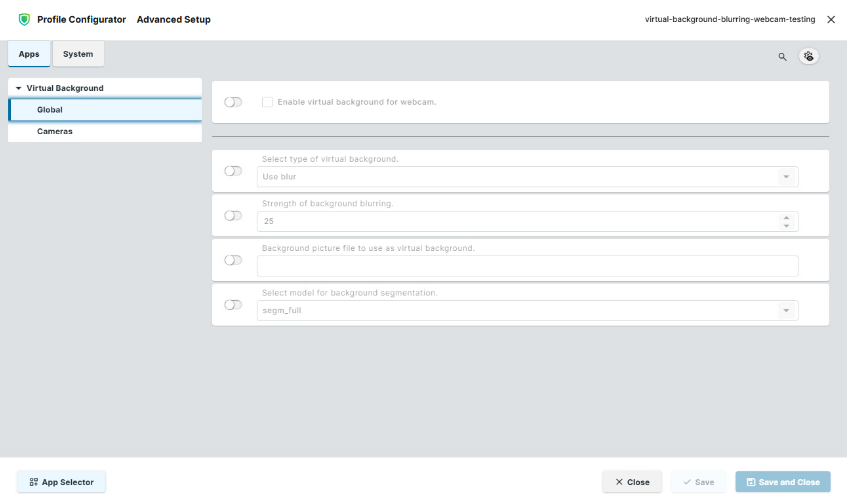
Task: Open the search magnifier icon
Action: [x=782, y=56]
